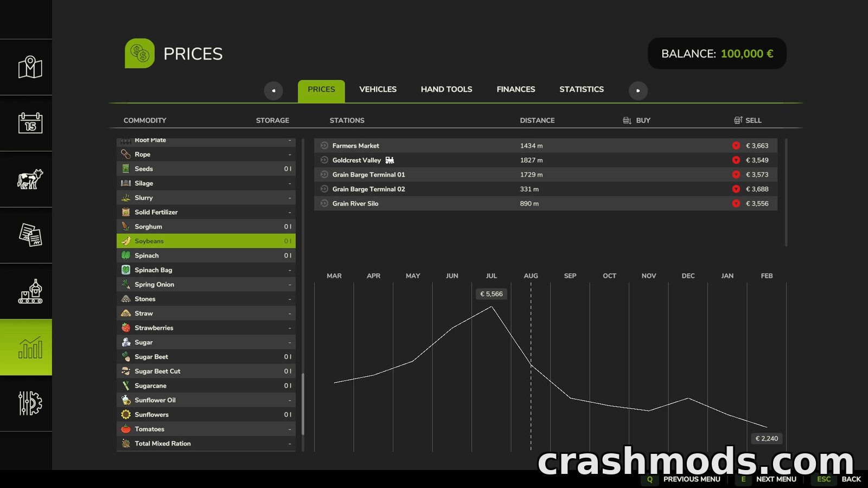This screenshot has width=868, height=488.
Task: Click the Sugar Beet commodity icon
Action: click(x=126, y=357)
